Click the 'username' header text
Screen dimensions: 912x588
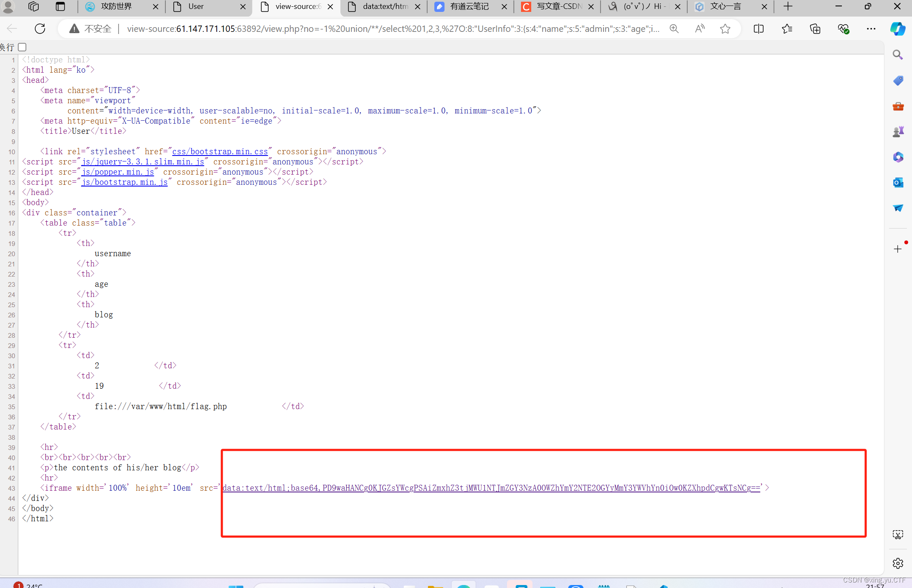(x=113, y=254)
